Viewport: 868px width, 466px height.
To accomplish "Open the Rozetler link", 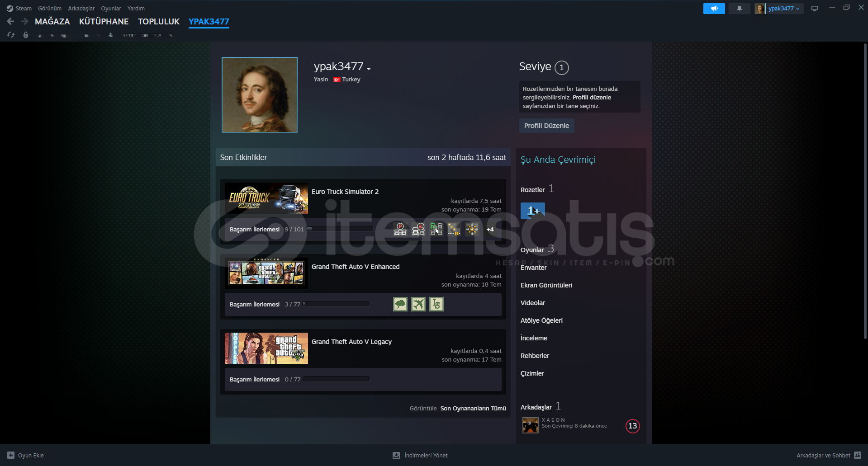I will (533, 190).
